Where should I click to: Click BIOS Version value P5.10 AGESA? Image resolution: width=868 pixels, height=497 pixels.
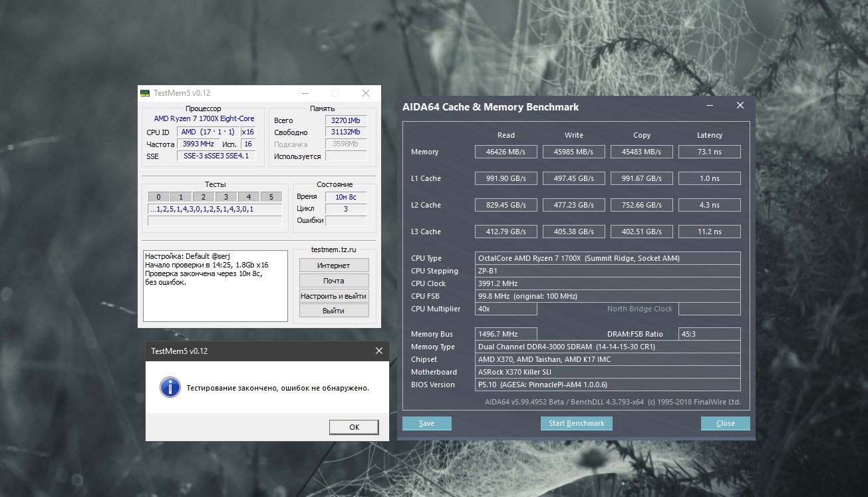(x=608, y=385)
